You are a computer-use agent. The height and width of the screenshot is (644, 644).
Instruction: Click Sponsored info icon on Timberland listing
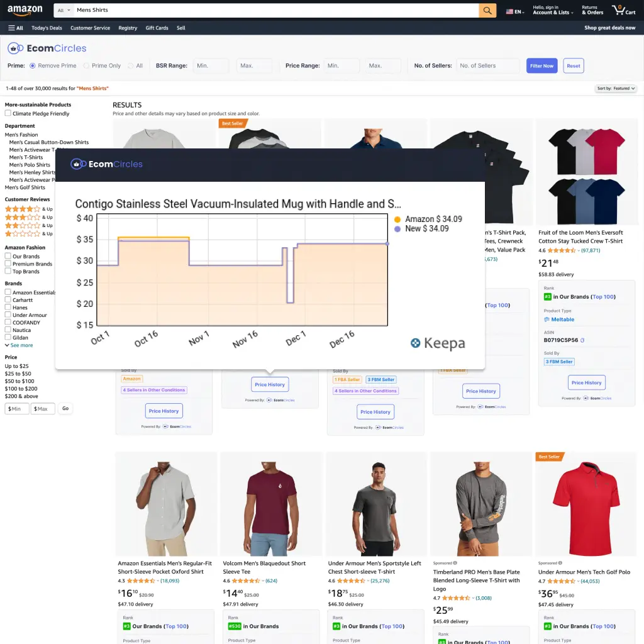(455, 563)
